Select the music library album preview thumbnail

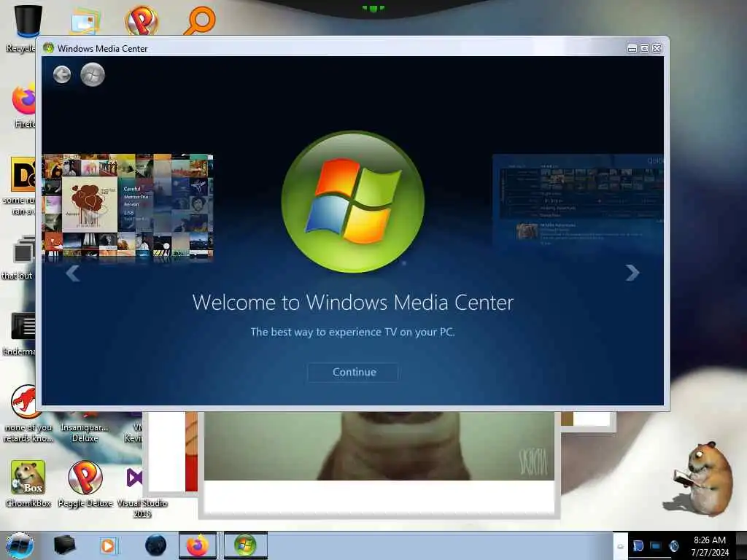(128, 206)
